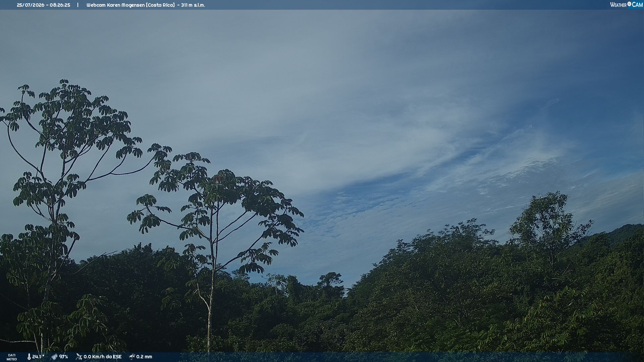Click the 97% humidity value

point(63,357)
